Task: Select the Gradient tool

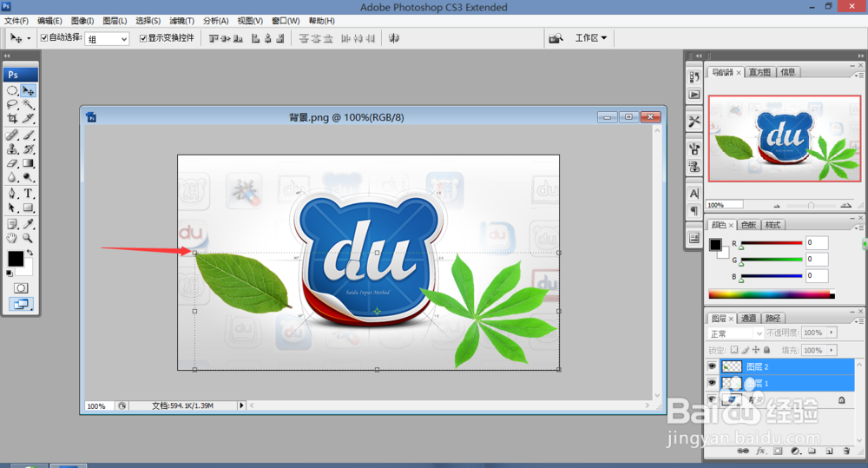Action: [x=28, y=163]
